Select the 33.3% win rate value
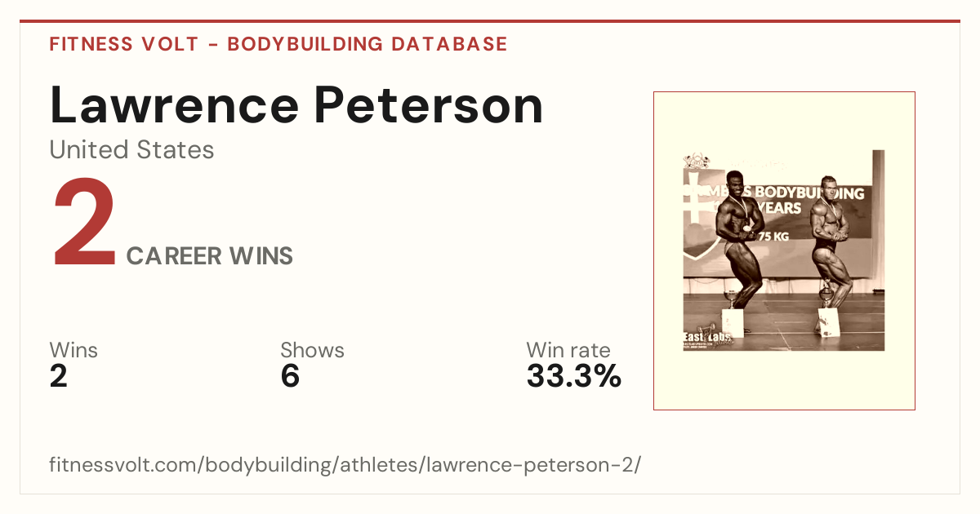This screenshot has height=514, width=980. [574, 376]
